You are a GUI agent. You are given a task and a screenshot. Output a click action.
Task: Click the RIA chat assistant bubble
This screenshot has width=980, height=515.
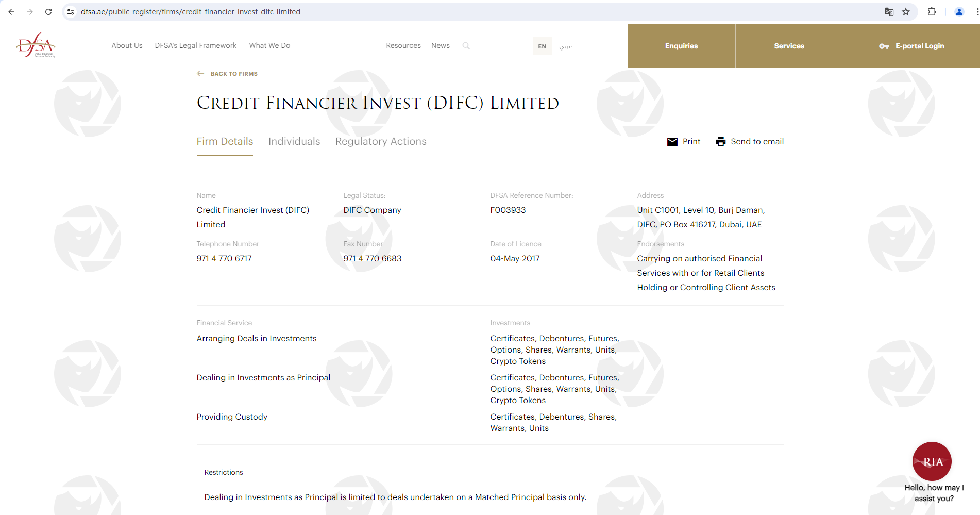coord(932,461)
